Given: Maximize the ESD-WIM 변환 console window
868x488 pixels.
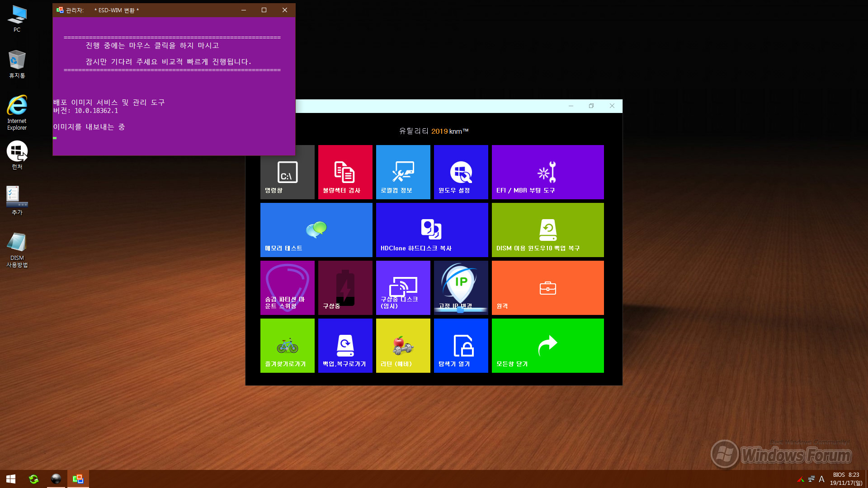Looking at the screenshot, I should pos(264,10).
